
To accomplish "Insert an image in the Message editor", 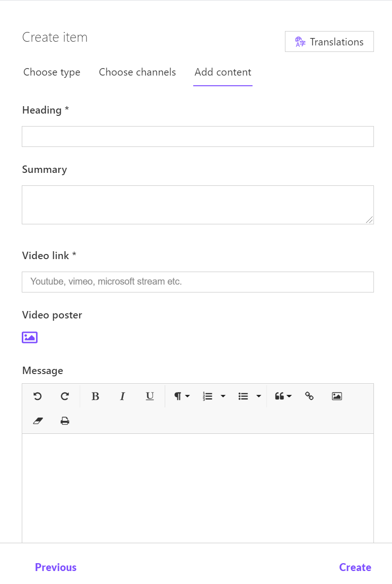I will pyautogui.click(x=336, y=396).
